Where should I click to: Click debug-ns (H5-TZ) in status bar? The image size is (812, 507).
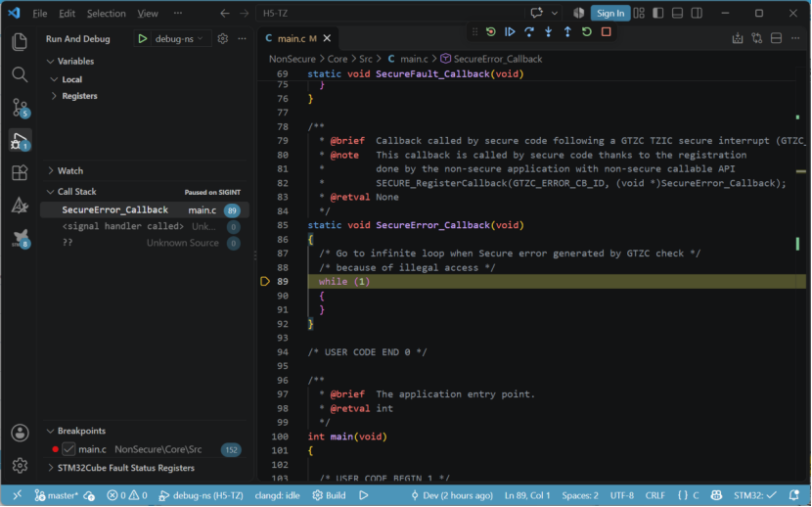tap(201, 495)
